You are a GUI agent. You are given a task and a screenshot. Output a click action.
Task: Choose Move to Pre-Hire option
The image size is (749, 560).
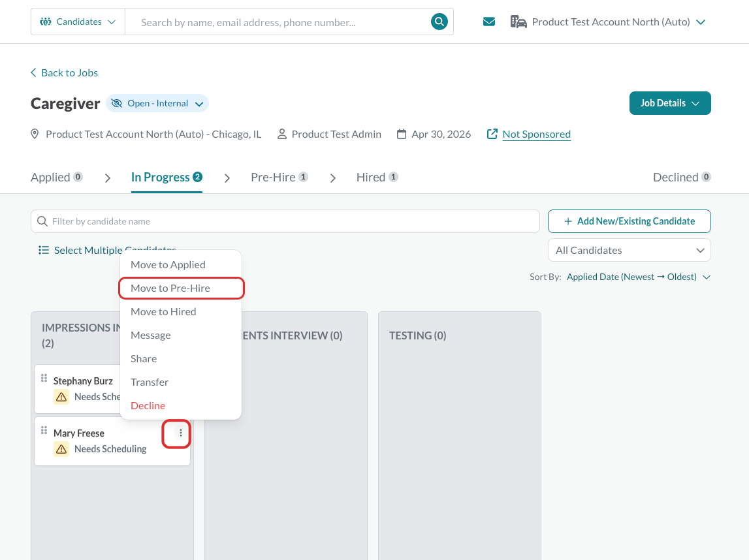pyautogui.click(x=181, y=288)
